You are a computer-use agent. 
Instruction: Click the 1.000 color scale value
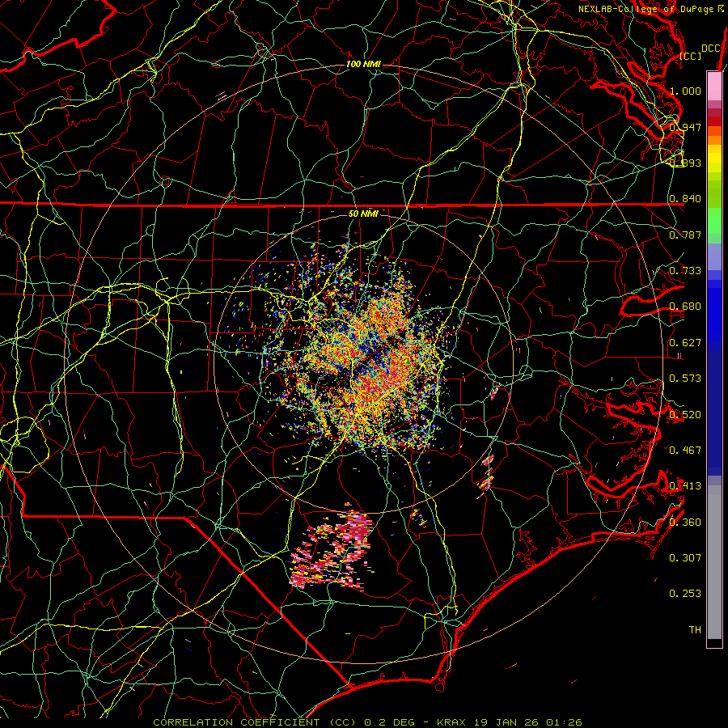685,91
